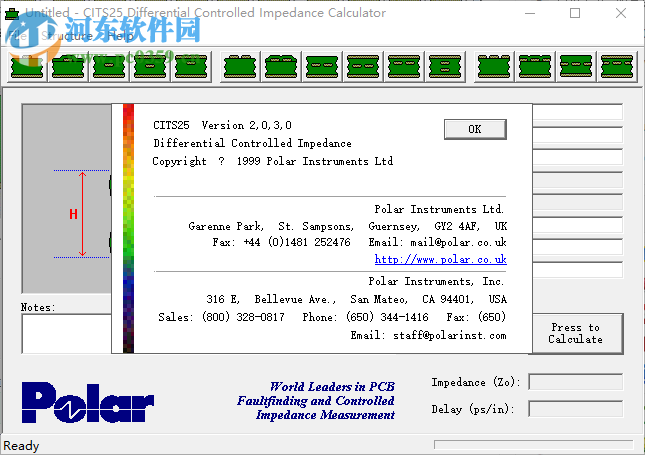
Task: Click the Ready status bar text
Action: (x=21, y=446)
